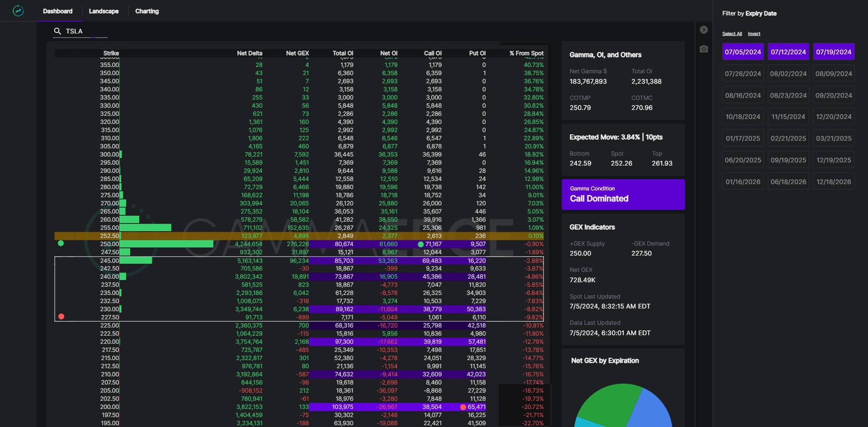This screenshot has height=427, width=868.
Task: Click the red dot in Put OI 65,471
Action: 463,407
